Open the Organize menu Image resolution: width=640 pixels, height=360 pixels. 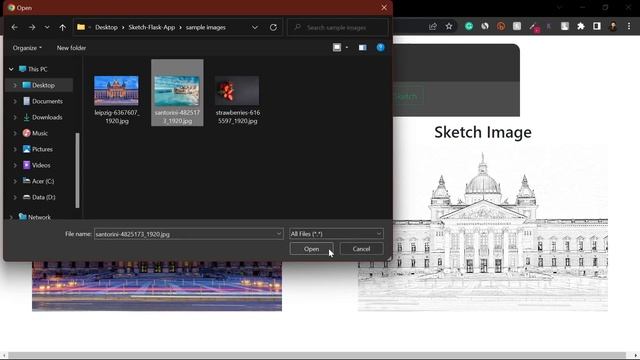pos(27,48)
